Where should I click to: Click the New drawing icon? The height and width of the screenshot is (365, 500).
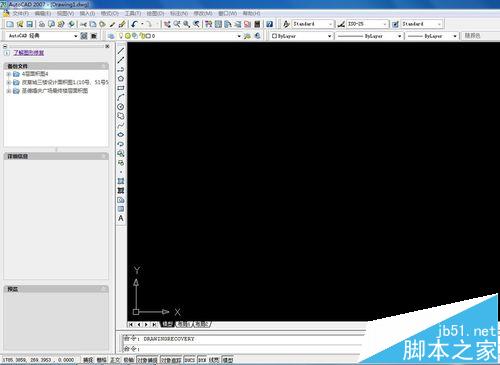[x=10, y=24]
